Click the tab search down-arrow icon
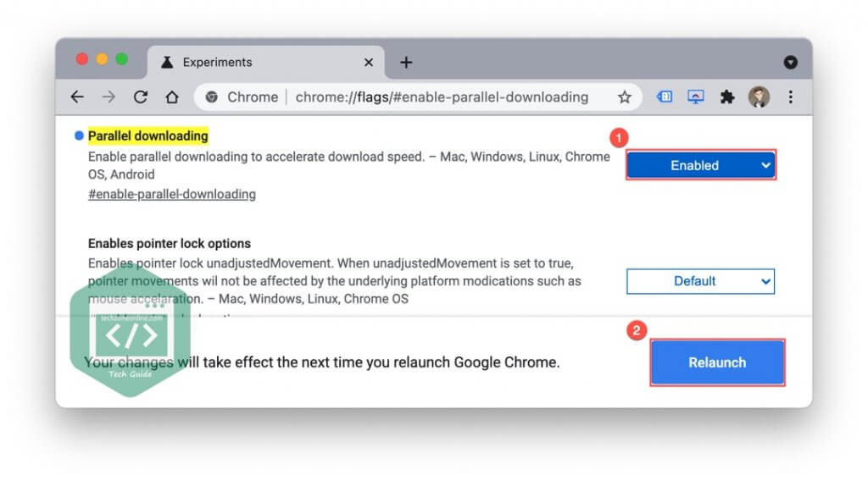 [791, 63]
